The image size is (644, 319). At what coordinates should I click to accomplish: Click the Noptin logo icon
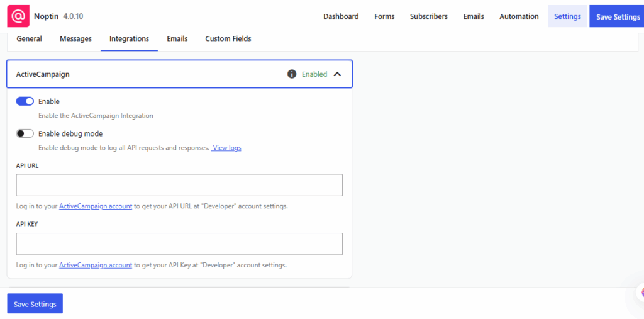click(18, 16)
